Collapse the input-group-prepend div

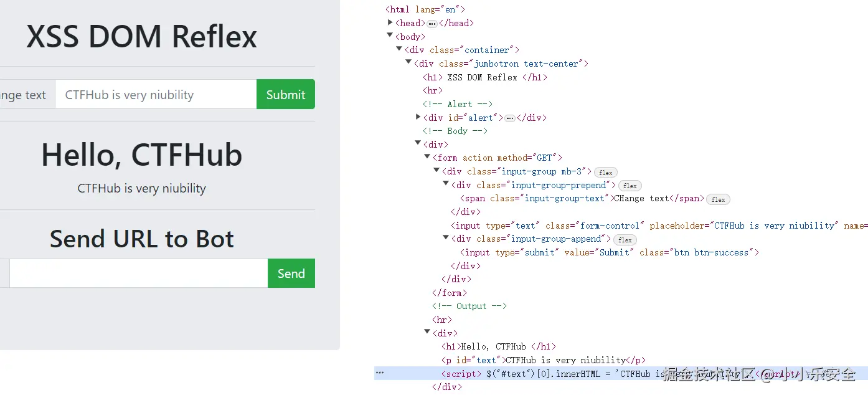tap(446, 184)
